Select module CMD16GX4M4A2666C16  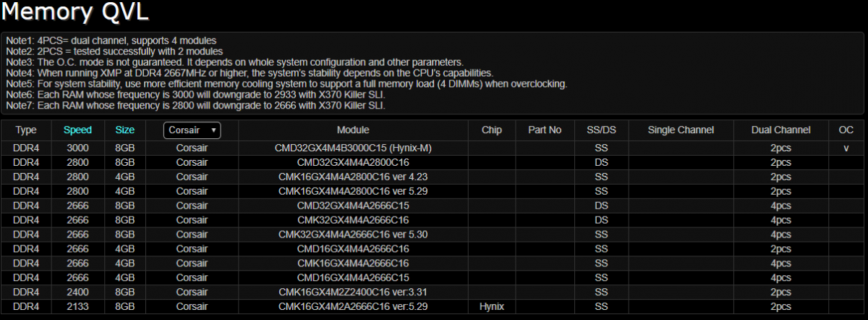[x=353, y=249]
